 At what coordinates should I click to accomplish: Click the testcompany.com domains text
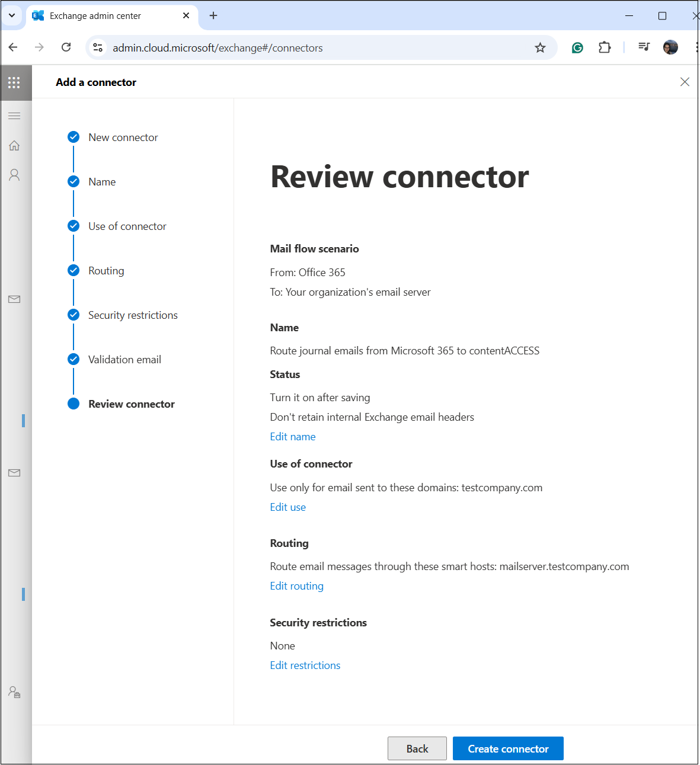coord(407,488)
